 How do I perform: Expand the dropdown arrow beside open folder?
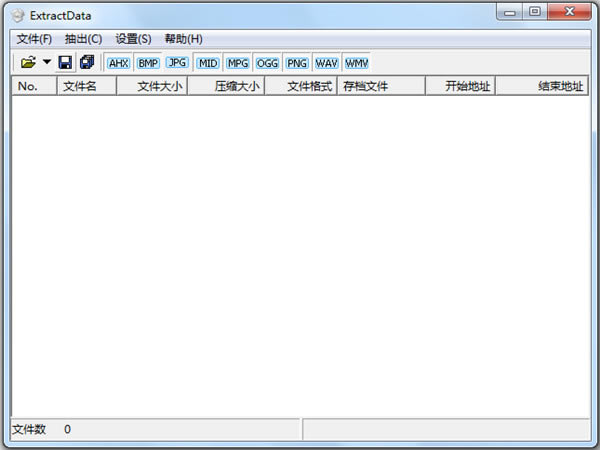point(46,63)
